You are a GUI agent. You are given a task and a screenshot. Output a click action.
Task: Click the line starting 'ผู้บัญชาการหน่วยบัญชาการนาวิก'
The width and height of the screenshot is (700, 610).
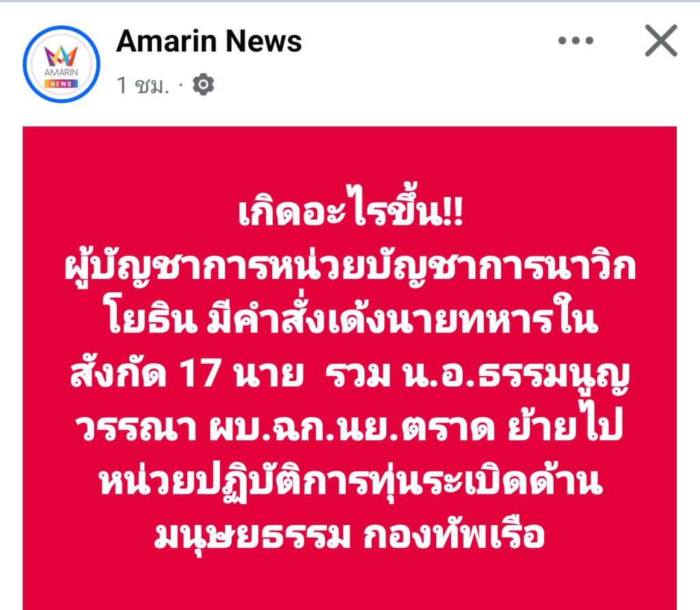351,267
